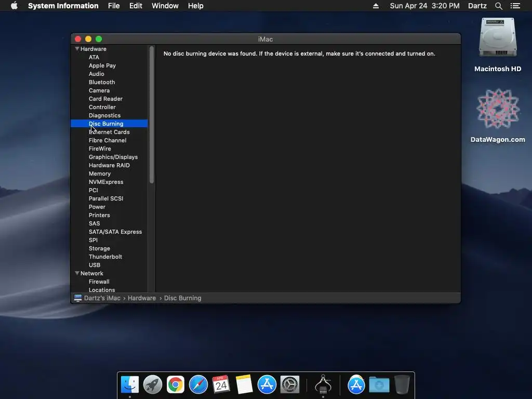Open the Help menu
Image resolution: width=532 pixels, height=399 pixels.
tap(196, 6)
